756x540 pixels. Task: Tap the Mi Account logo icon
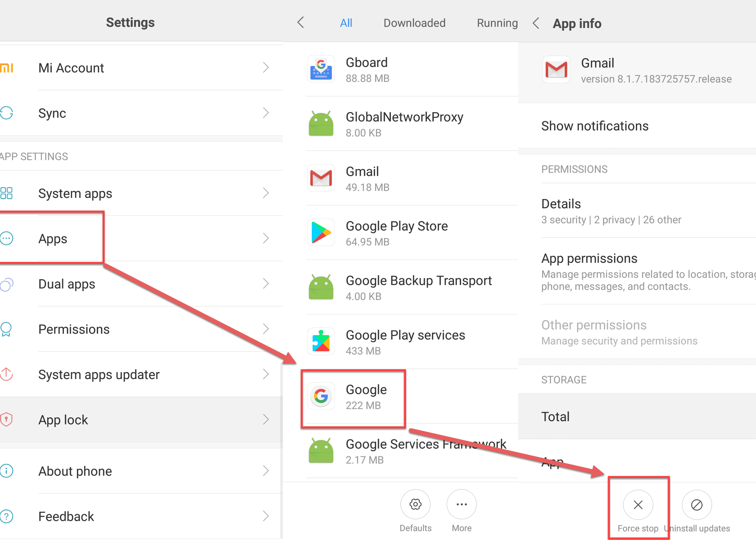pyautogui.click(x=7, y=68)
